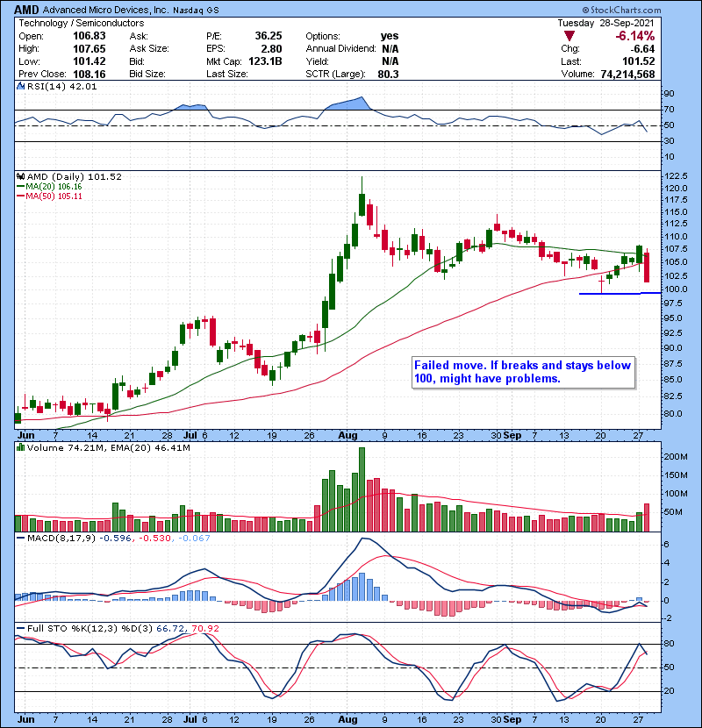Click the Annual Dividend label
This screenshot has width=702, height=728.
click(341, 49)
